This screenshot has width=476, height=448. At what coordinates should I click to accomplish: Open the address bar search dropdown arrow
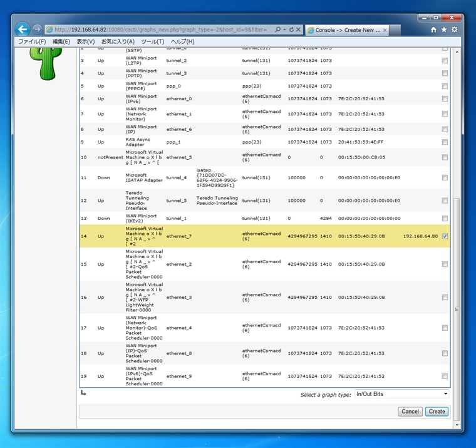pyautogui.click(x=284, y=29)
